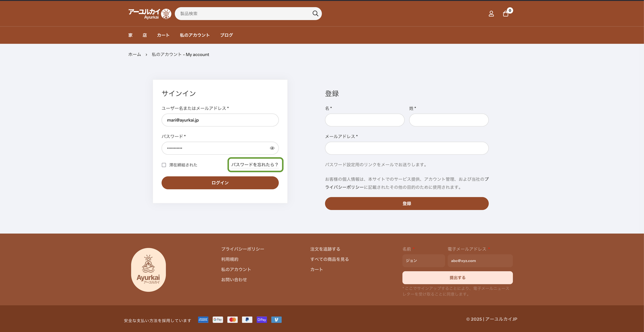Click the Ayurkai header logo
644x332 pixels.
coord(149,14)
